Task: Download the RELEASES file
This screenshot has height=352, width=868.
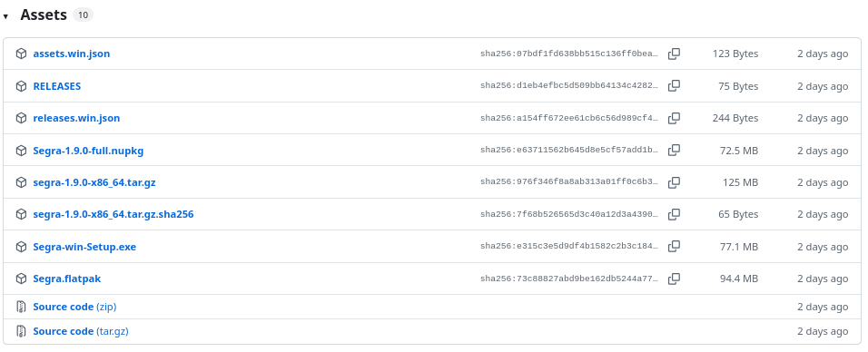Action: 57,86
